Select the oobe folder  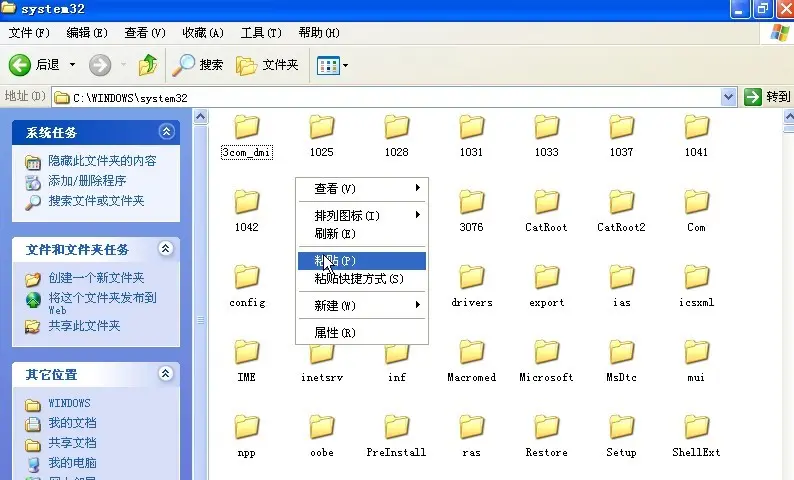322,436
